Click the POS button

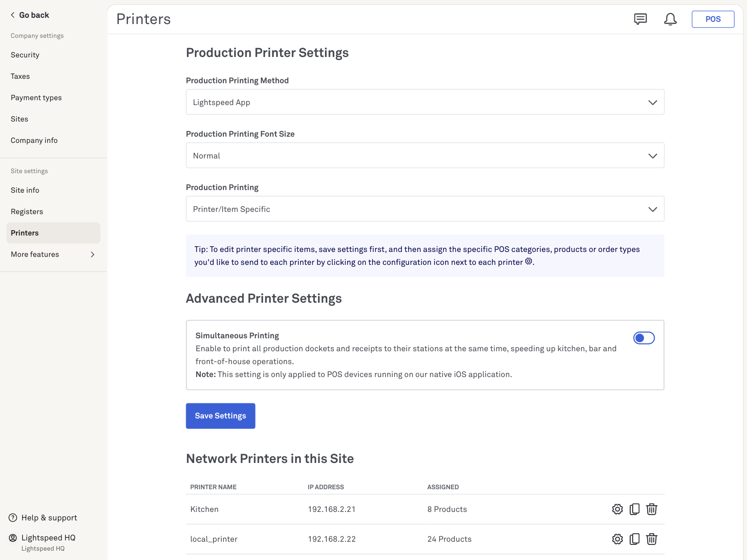tap(713, 19)
